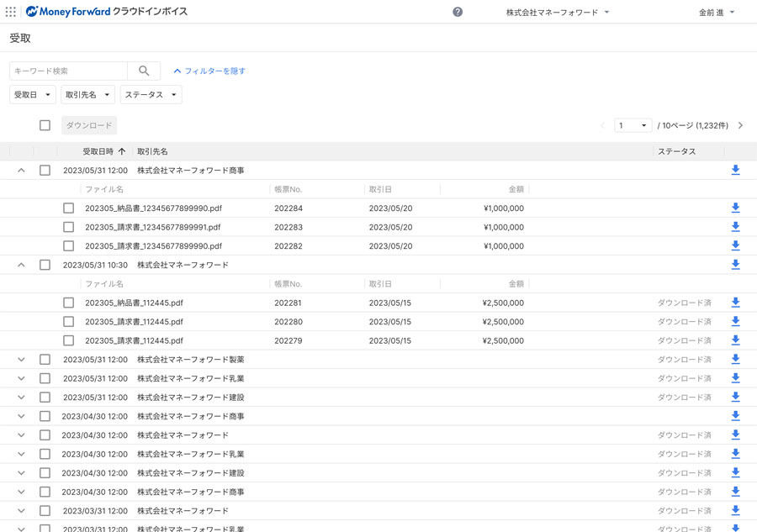The width and height of the screenshot is (757, 532).
Task: Click file name 202305_納品書_112445.pdf
Action: click(x=135, y=303)
